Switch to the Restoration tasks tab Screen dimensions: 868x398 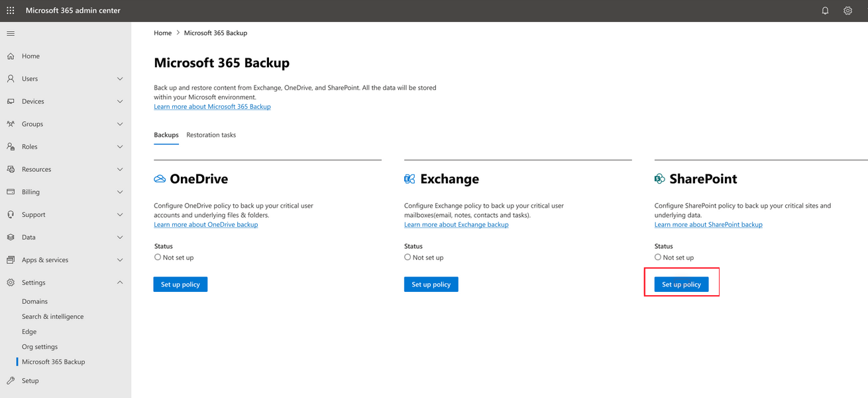click(x=211, y=135)
